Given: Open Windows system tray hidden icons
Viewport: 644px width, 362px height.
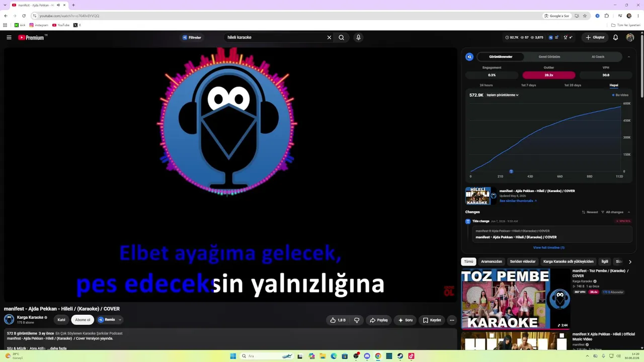Looking at the screenshot, I should (588, 356).
